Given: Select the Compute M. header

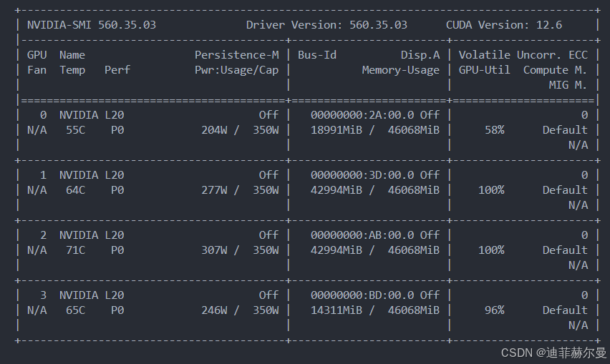Looking at the screenshot, I should coord(555,70).
